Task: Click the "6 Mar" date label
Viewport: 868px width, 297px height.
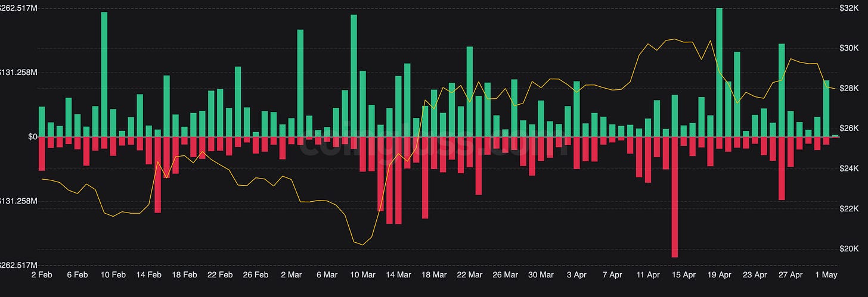Action: click(327, 275)
